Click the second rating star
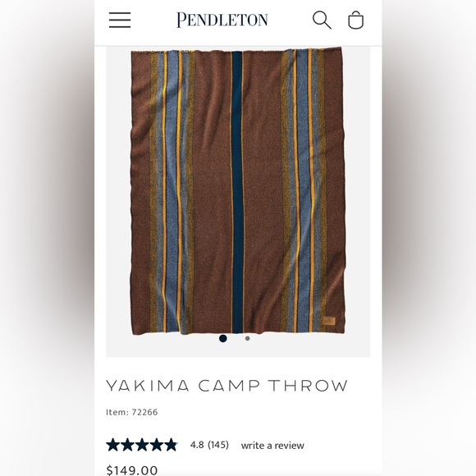The height and width of the screenshot is (476, 476). (x=127, y=445)
